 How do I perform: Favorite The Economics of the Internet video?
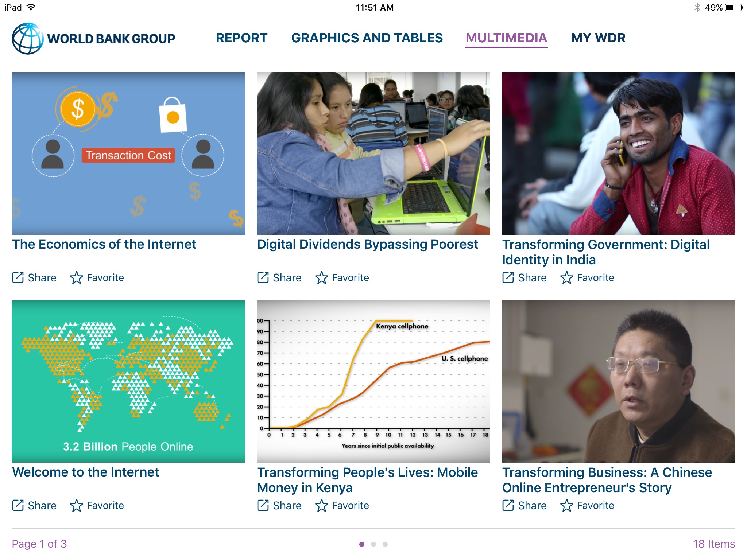click(77, 277)
